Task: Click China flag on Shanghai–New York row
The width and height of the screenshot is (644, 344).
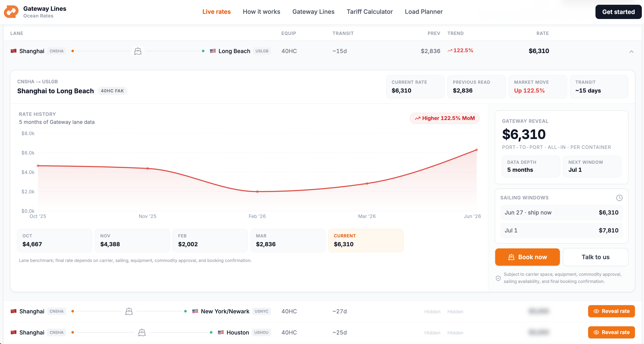Action: pyautogui.click(x=14, y=311)
